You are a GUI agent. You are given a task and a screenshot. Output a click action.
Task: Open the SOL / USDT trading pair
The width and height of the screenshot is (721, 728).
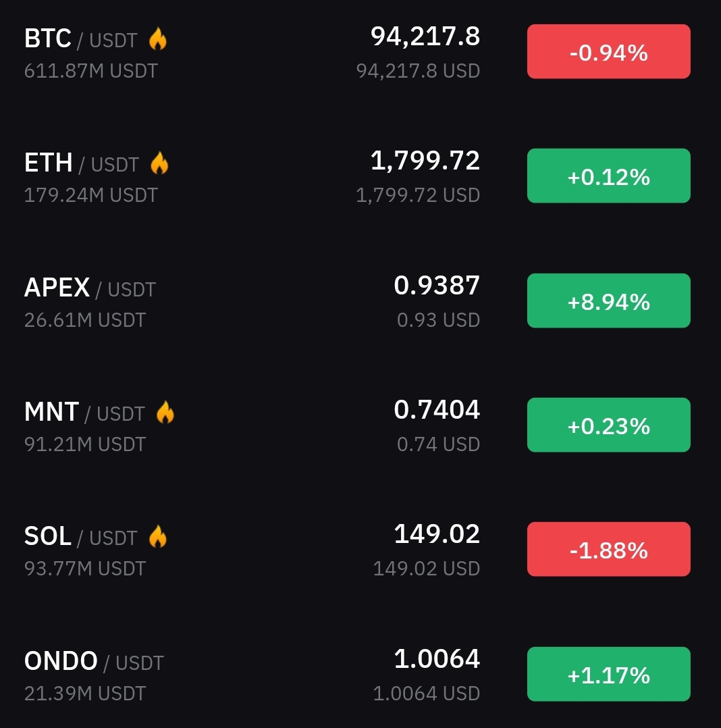(81, 537)
